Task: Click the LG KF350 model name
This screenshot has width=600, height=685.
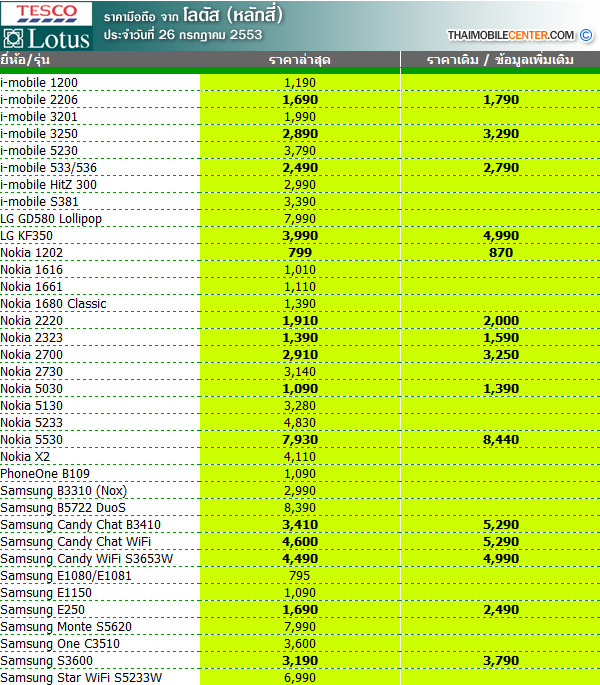Action: tap(26, 236)
